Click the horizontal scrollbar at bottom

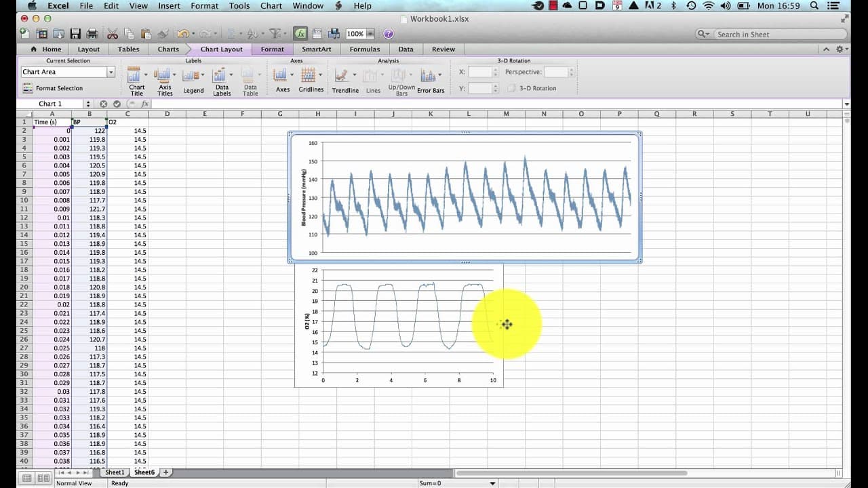click(572, 473)
